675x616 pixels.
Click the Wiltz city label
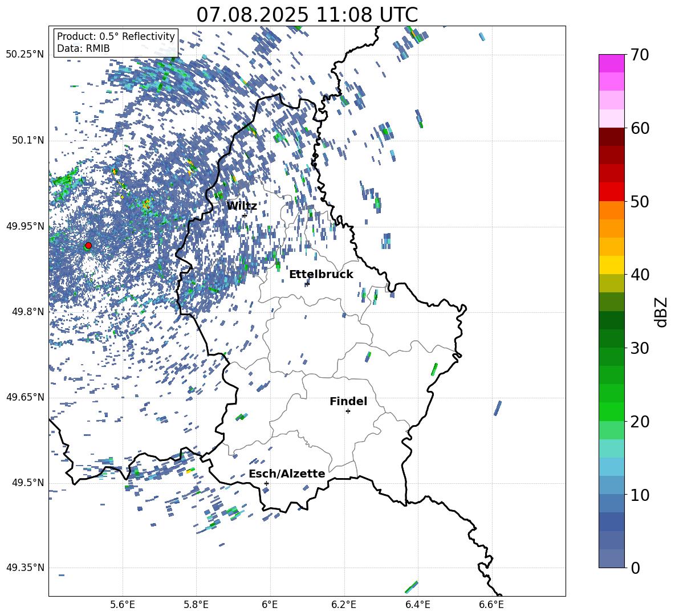click(x=242, y=206)
